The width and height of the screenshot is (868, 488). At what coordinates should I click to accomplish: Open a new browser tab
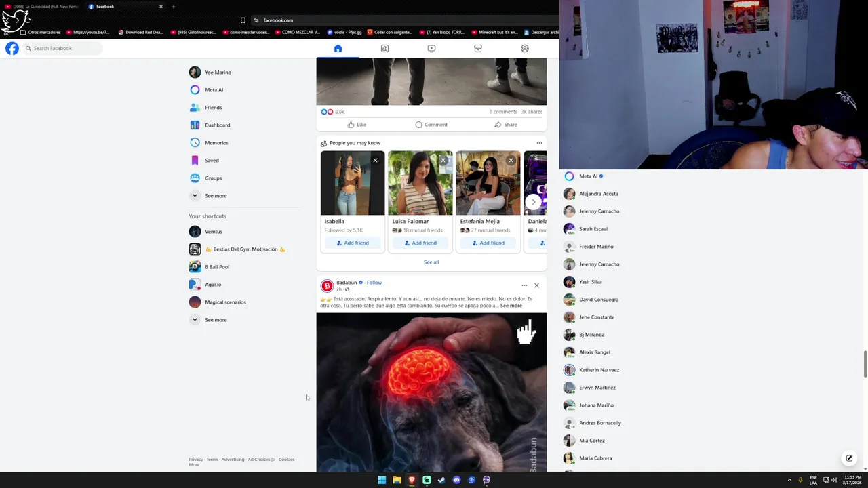pos(173,7)
